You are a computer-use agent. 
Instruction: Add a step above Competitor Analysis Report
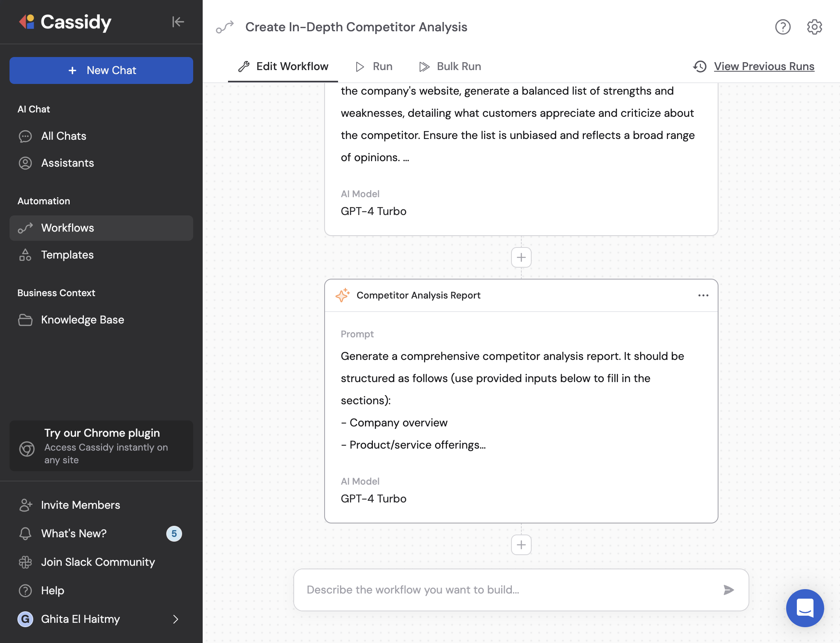click(x=521, y=257)
